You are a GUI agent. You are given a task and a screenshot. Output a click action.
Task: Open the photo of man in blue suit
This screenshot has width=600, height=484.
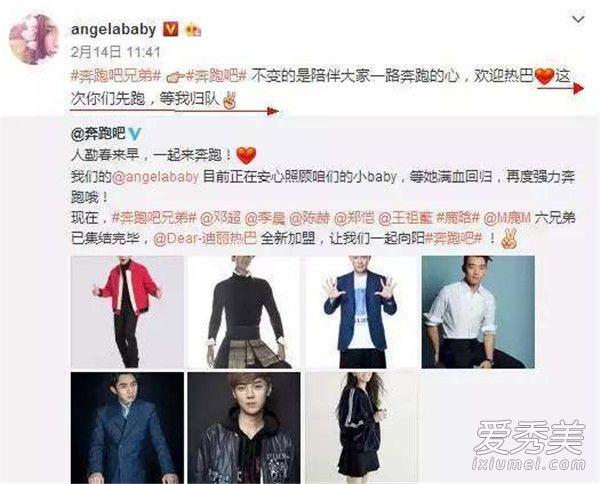(x=127, y=428)
